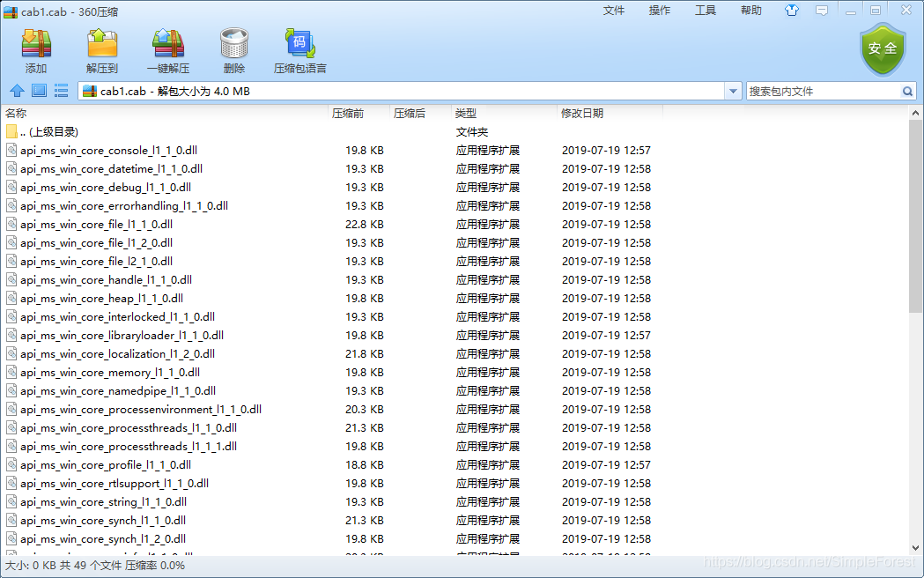The width and height of the screenshot is (924, 578).
Task: Click the 搜索包内文件 search field
Action: (824, 92)
